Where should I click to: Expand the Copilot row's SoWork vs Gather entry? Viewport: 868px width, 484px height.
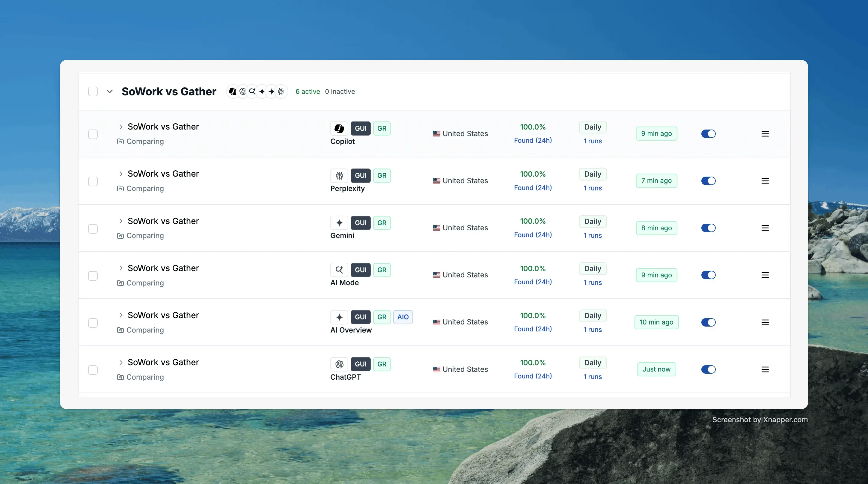coord(121,127)
